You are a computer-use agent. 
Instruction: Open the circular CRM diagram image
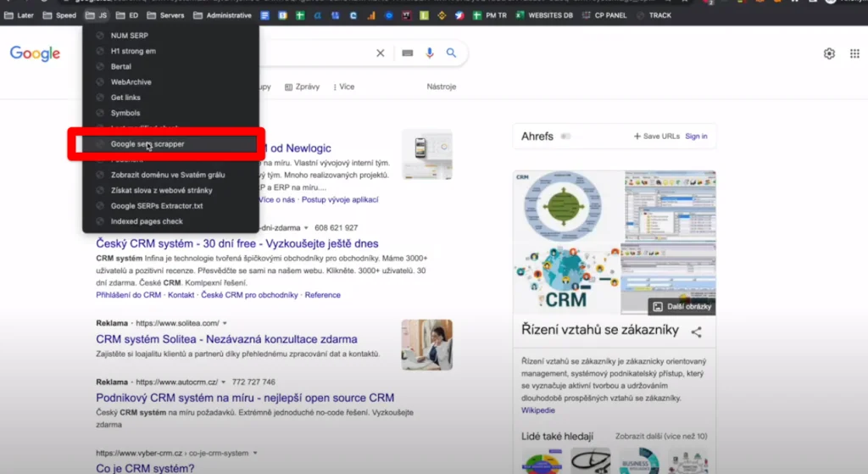click(564, 206)
